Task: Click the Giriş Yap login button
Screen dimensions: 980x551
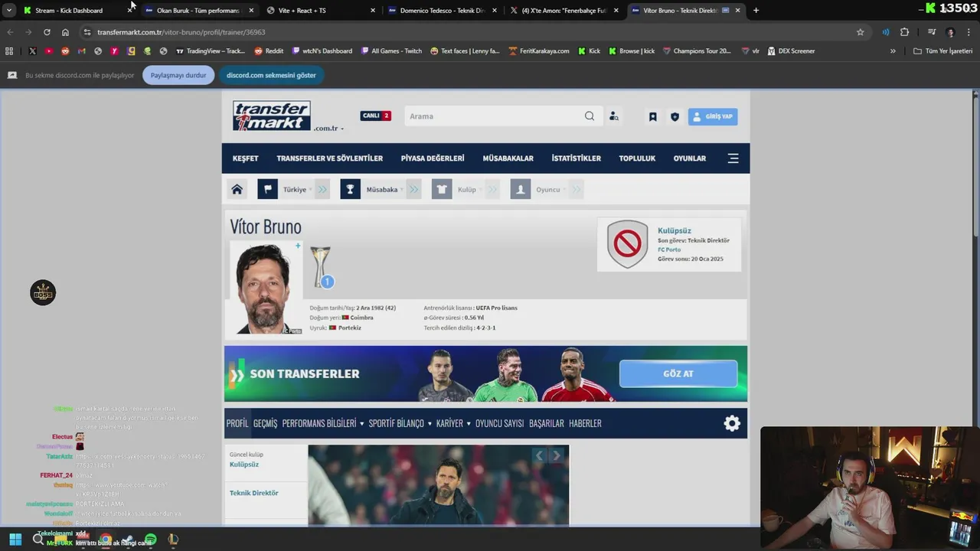Action: [713, 116]
